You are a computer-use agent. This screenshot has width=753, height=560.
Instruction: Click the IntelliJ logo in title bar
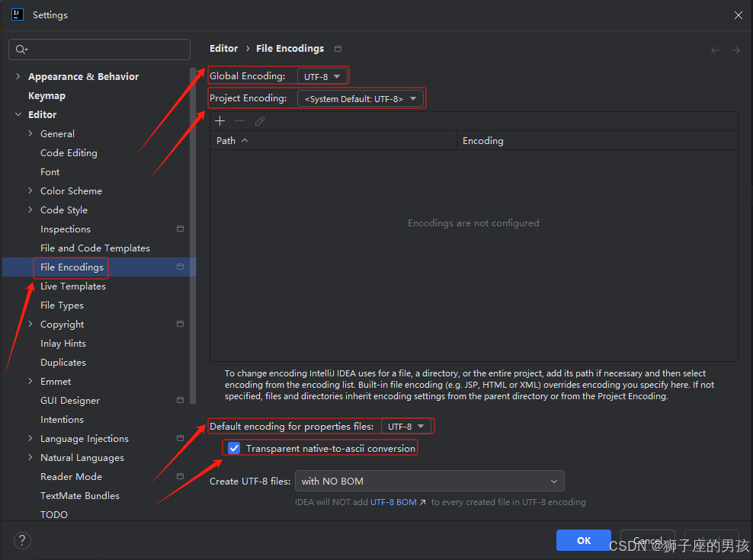tap(18, 15)
